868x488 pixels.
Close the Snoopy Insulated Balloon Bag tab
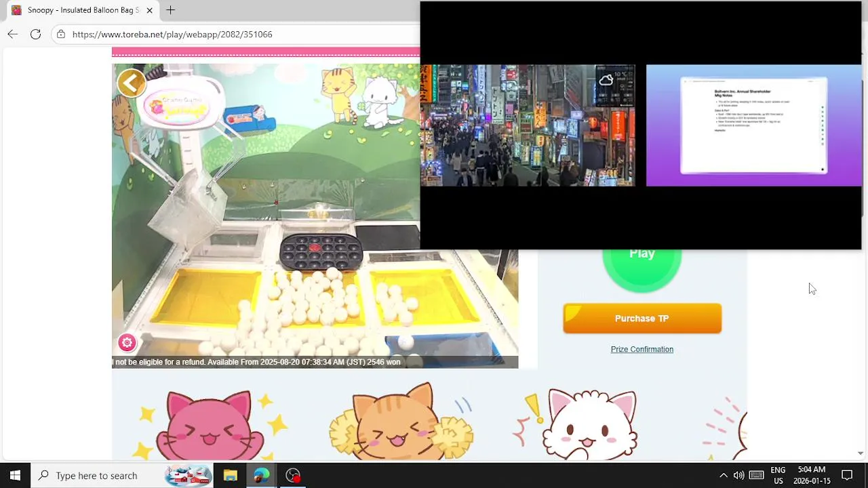[x=149, y=10]
